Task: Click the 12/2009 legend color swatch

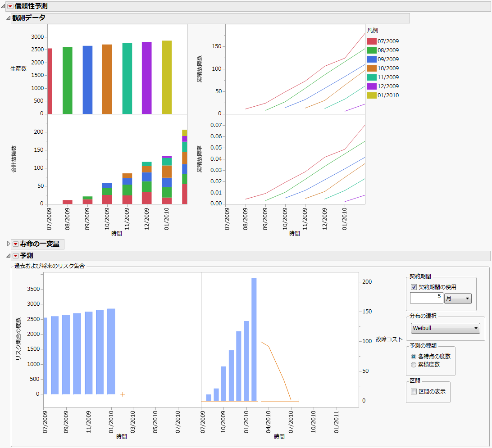Action: [x=372, y=86]
